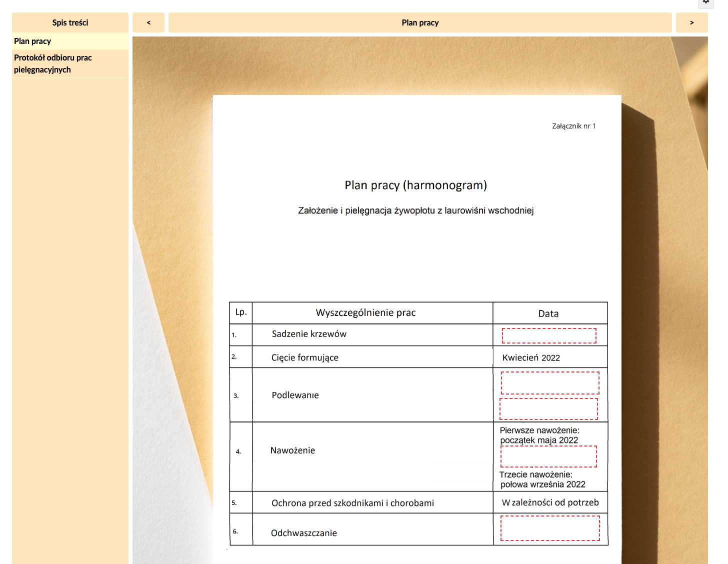
Task: Click the Załącznik nr 1 label
Action: [x=573, y=126]
